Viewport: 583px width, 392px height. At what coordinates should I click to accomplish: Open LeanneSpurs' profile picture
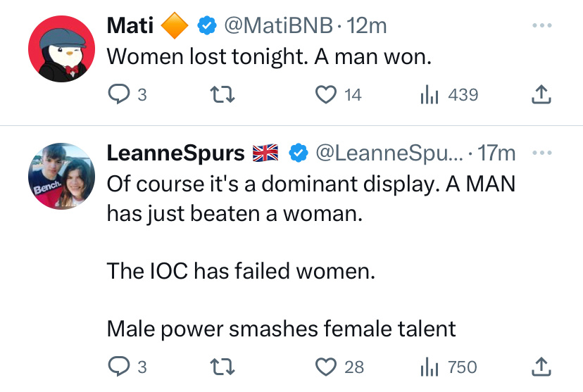(x=61, y=177)
